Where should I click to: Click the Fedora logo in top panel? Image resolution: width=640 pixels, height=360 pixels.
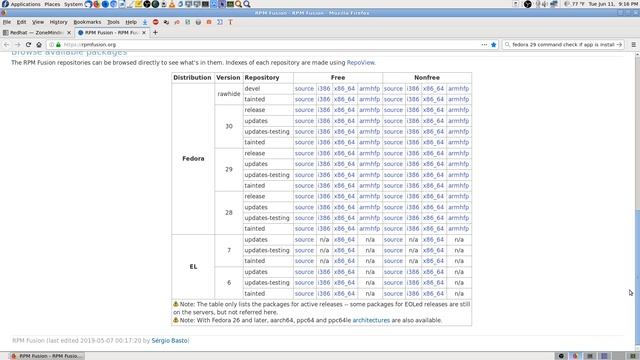click(x=5, y=4)
